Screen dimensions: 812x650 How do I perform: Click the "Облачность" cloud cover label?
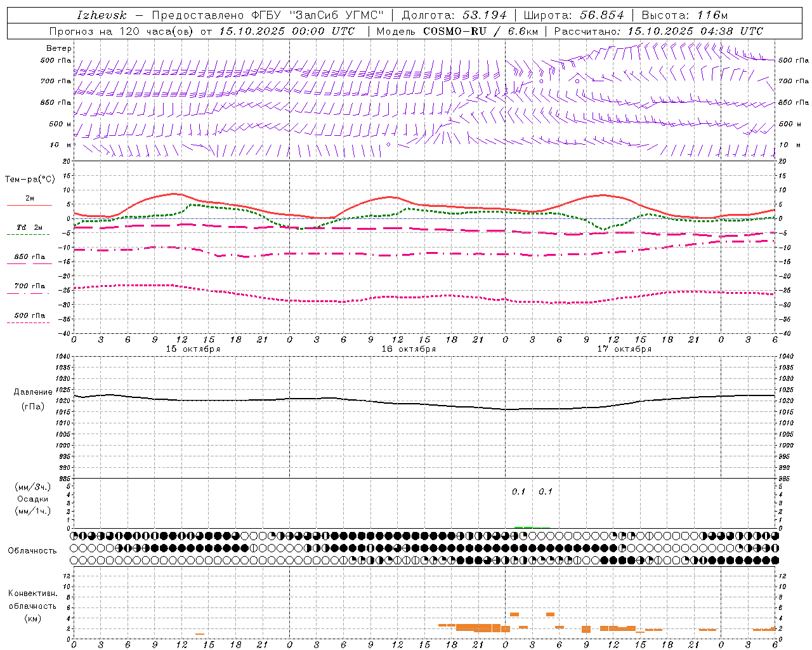point(32,551)
